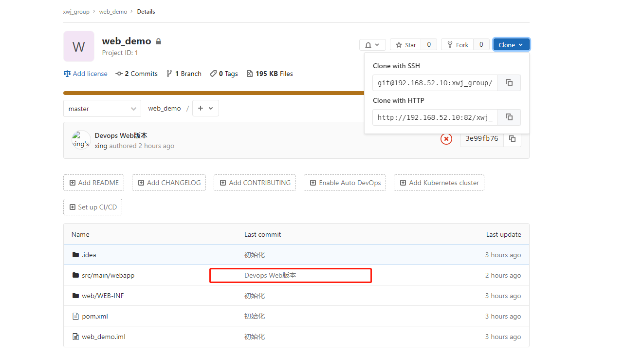Click the Add CONTRIBUTING button
Screen dimensions: 644x359
coord(255,183)
